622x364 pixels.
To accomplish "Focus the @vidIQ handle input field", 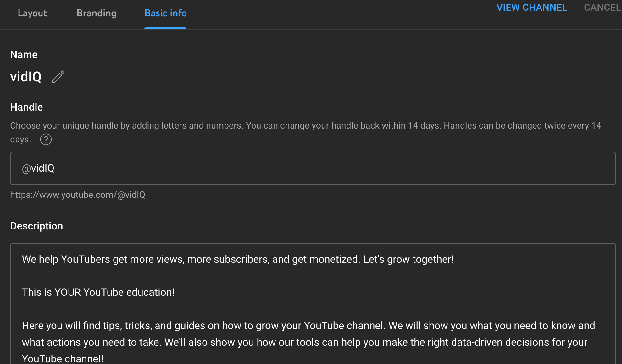I will [x=313, y=168].
